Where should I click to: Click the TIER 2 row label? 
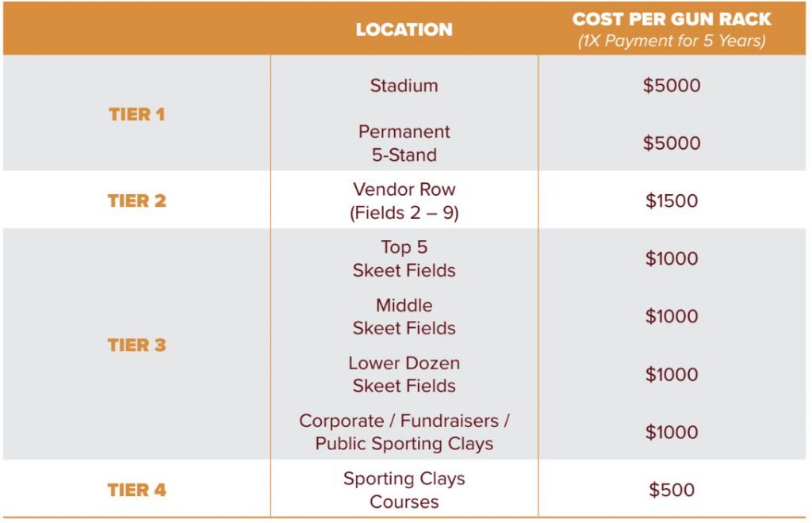click(136, 200)
